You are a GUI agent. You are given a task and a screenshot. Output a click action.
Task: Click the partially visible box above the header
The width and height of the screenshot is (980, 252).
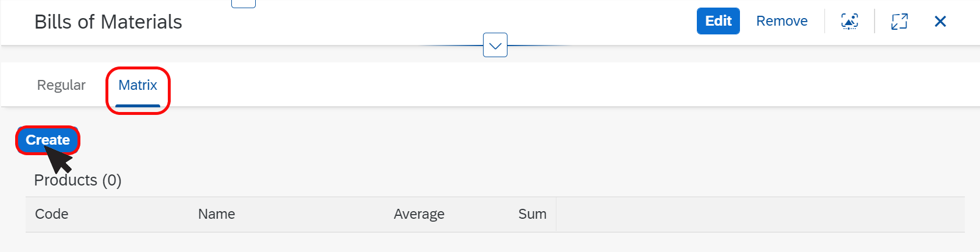tap(244, 3)
